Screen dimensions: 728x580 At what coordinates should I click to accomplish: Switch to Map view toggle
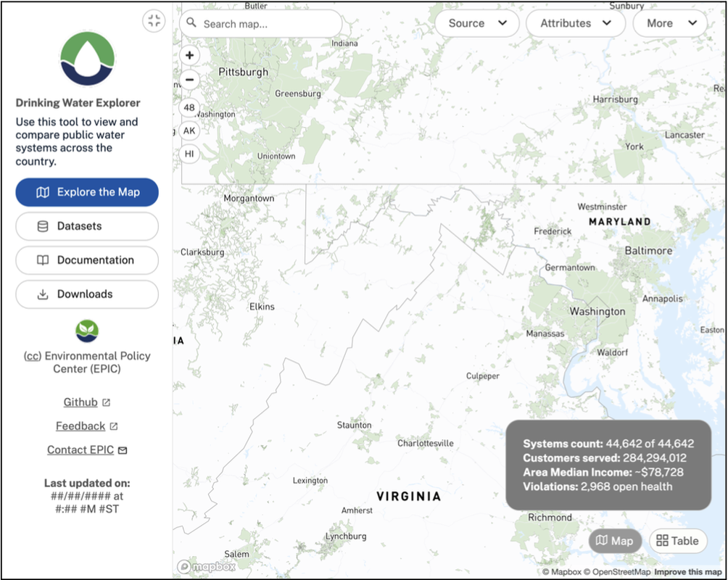pos(615,541)
